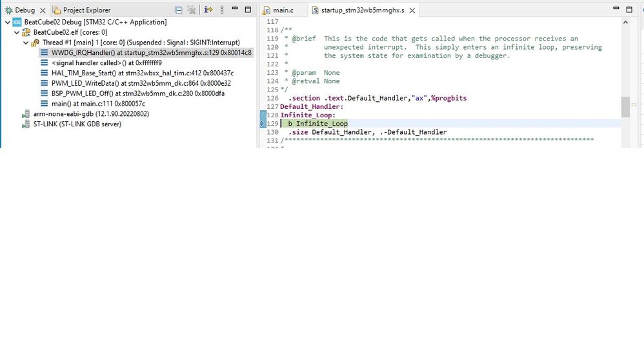644x348 pixels.
Task: Click ST-LINK server icon
Action: 26,124
